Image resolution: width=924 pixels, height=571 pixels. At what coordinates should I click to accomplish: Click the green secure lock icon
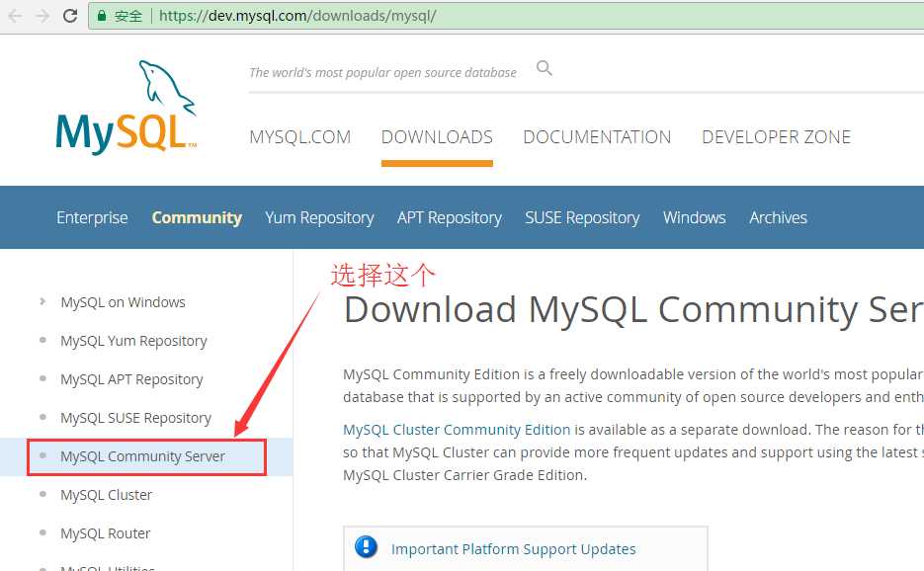[x=102, y=16]
